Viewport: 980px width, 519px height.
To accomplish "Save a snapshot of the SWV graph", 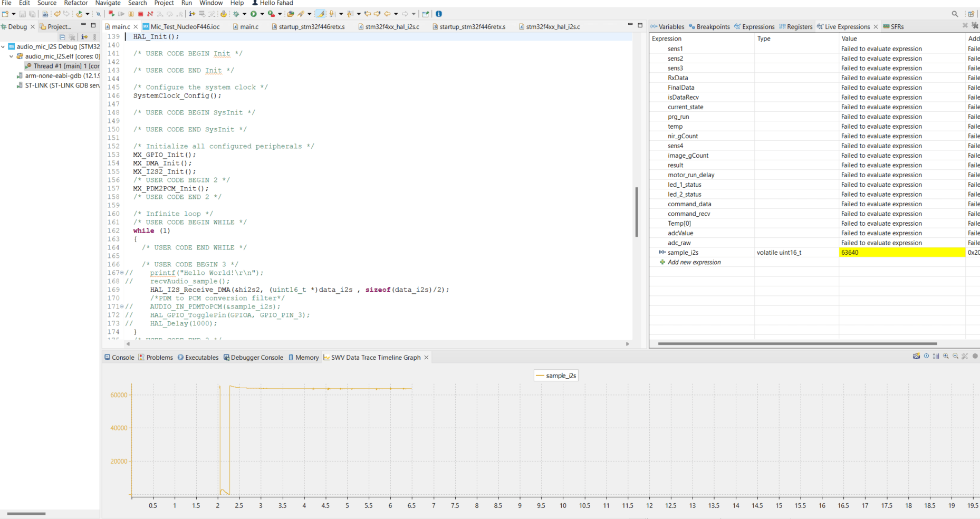I will click(x=916, y=356).
